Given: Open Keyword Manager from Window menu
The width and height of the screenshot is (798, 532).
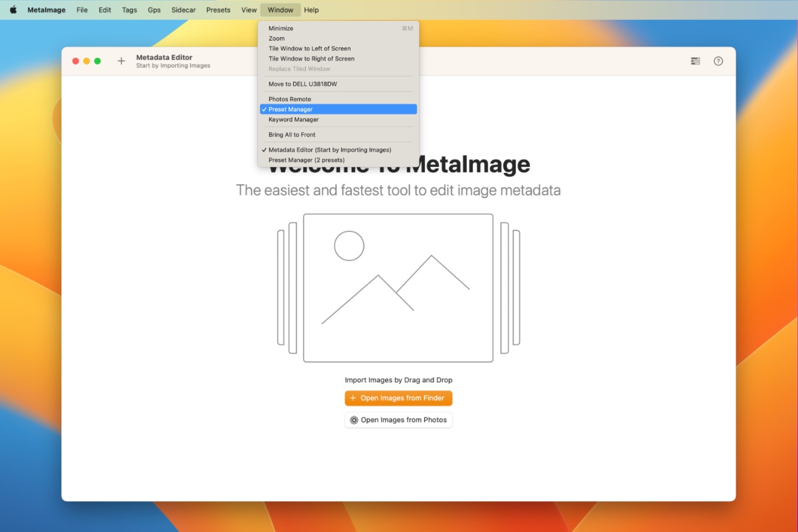Looking at the screenshot, I should coord(338,120).
